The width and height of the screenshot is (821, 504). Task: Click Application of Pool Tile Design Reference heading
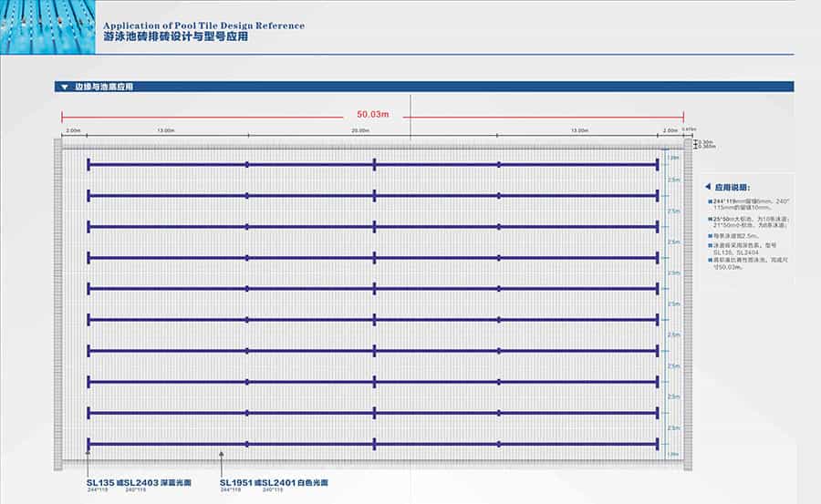[203, 26]
